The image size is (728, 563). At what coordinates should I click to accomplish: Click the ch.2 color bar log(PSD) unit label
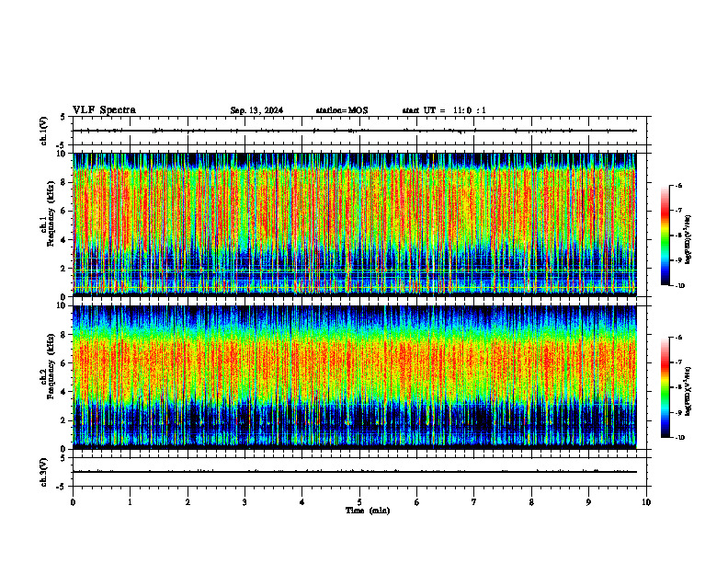(688, 391)
